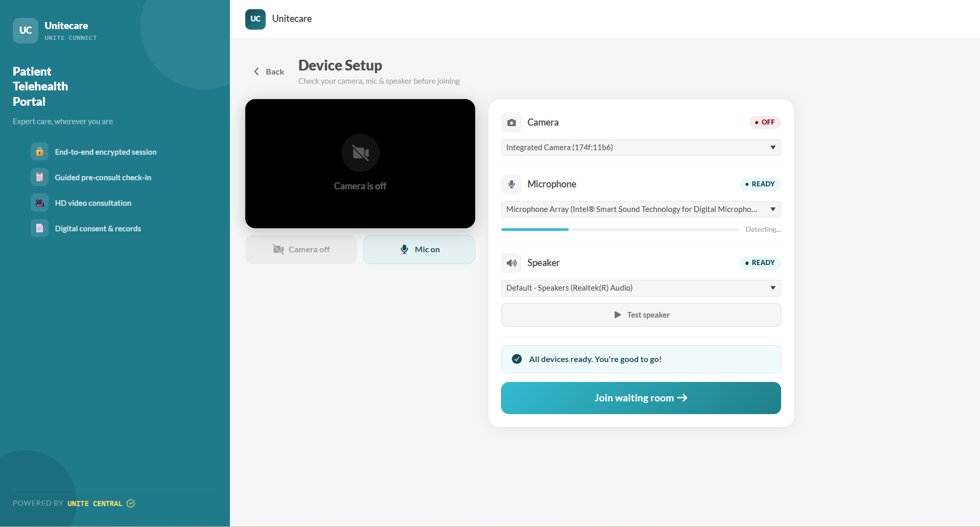Click the check icon in the ready banner
980x527 pixels.
tap(517, 359)
